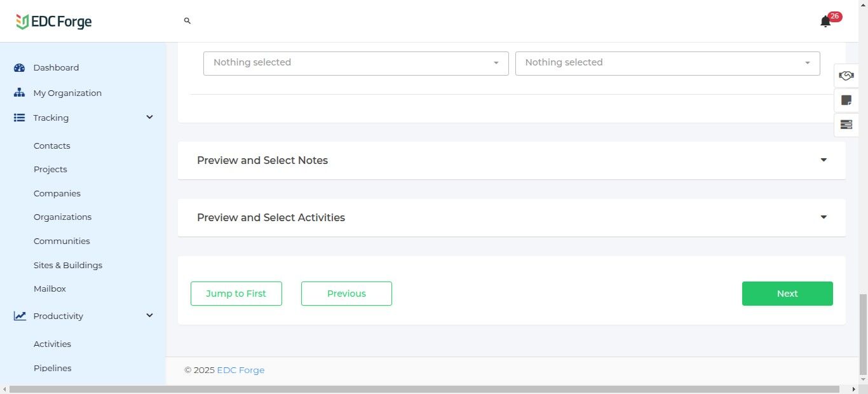This screenshot has width=868, height=394.
Task: Open the server list side icon
Action: coord(846,125)
